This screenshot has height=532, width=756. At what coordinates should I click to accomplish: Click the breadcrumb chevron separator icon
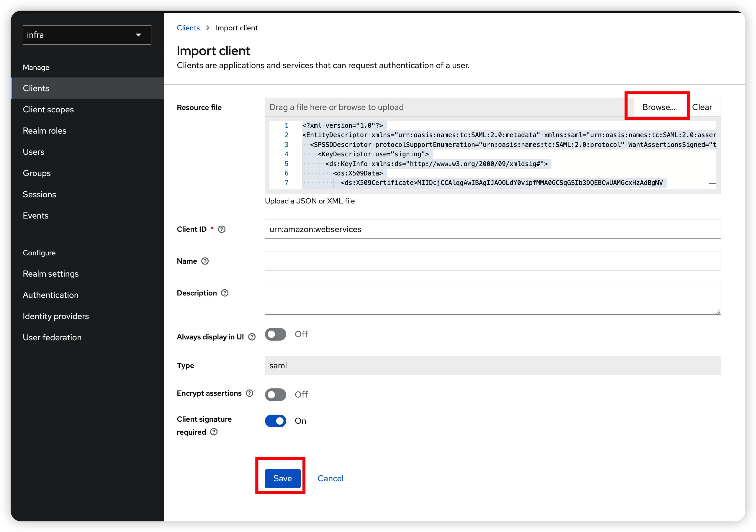tap(208, 28)
